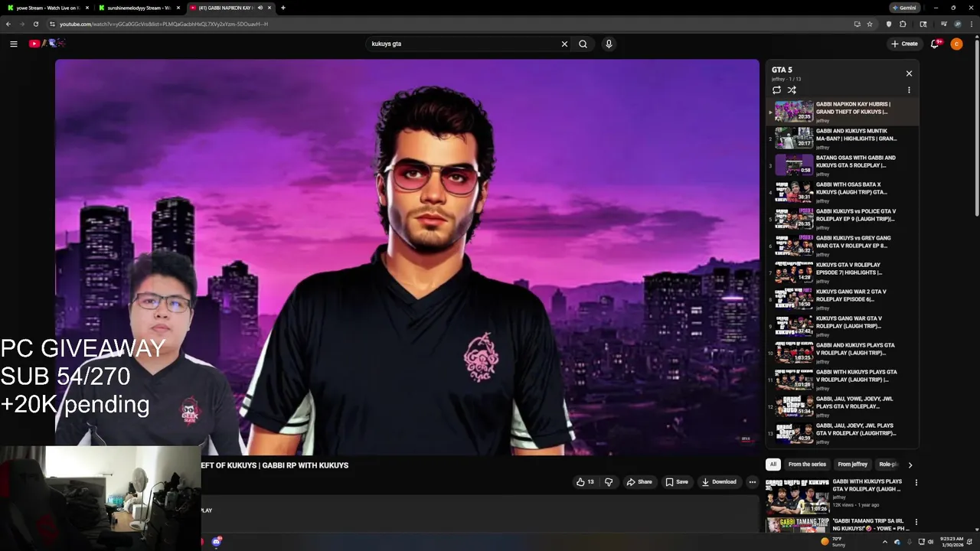
Task: Start voice search with microphone icon
Action: [609, 44]
